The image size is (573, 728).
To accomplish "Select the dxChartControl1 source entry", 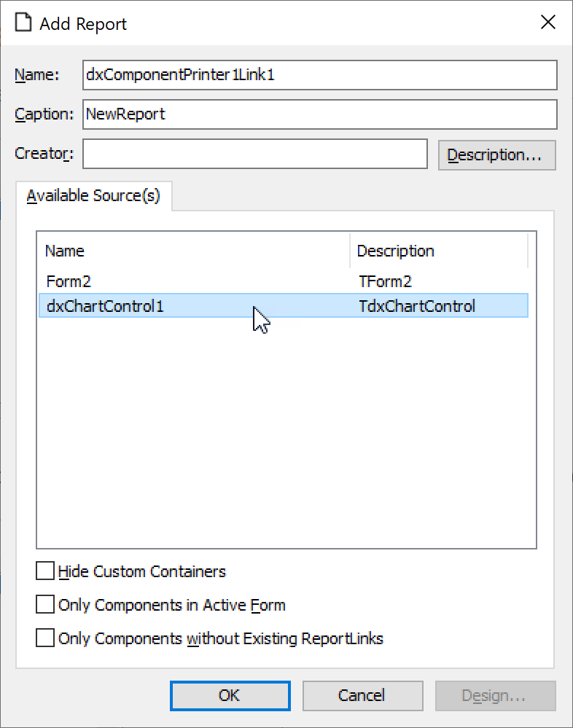I will click(x=106, y=306).
